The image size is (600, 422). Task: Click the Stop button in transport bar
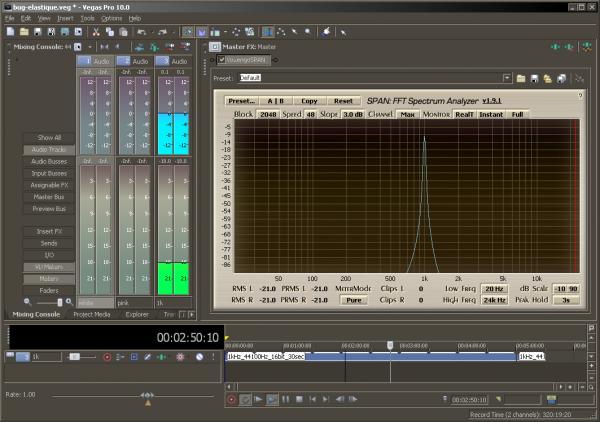point(299,399)
